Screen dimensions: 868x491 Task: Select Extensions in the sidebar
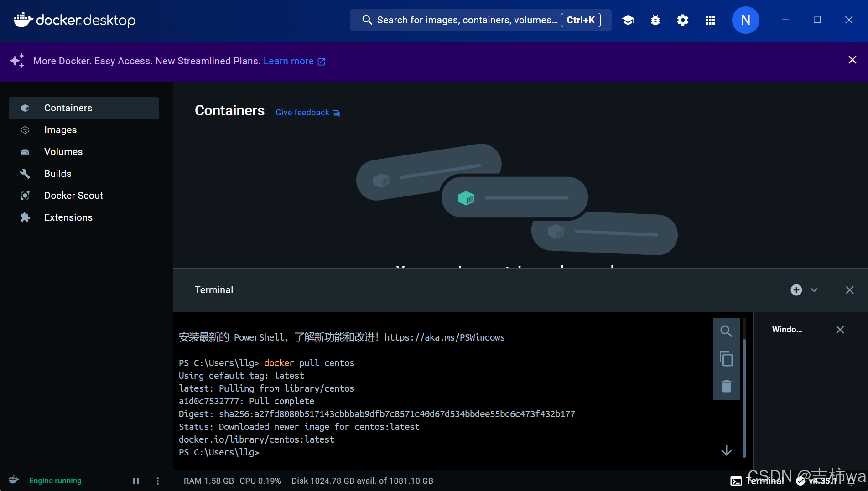84,217
